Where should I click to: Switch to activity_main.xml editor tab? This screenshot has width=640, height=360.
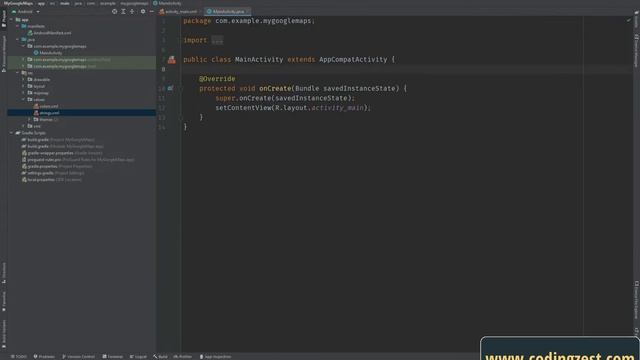tap(180, 11)
